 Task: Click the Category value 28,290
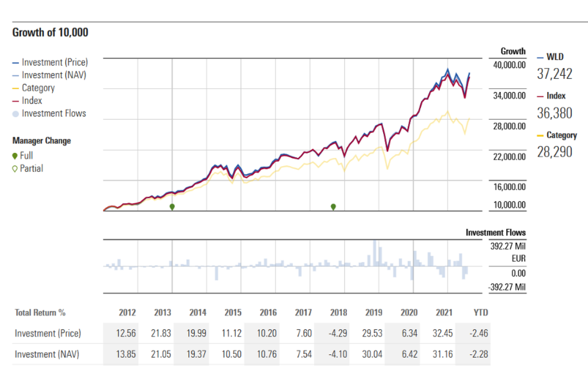(x=554, y=152)
